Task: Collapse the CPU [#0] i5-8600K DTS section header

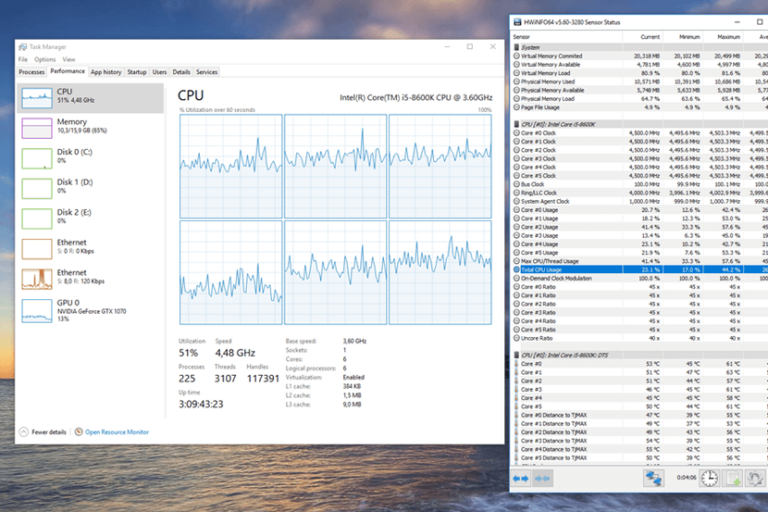Action: (x=639, y=355)
